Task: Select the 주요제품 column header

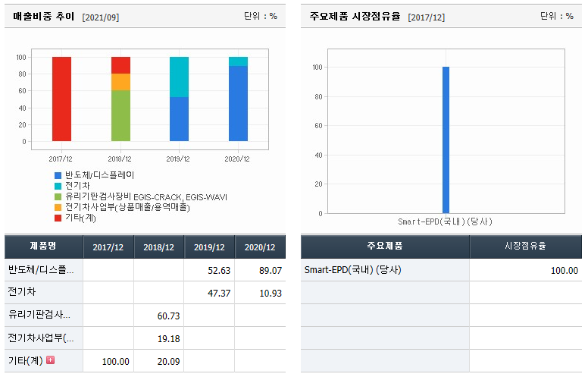Action: (x=385, y=247)
